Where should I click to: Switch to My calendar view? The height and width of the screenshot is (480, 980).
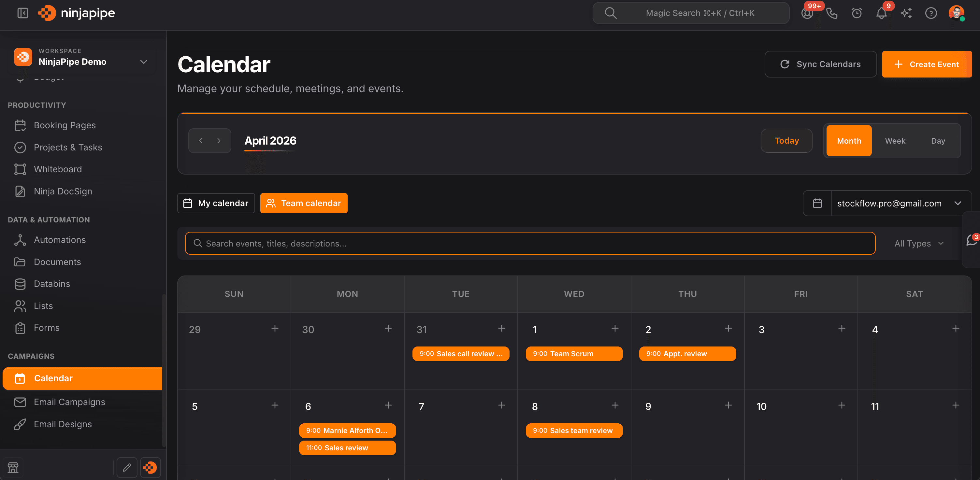point(216,203)
